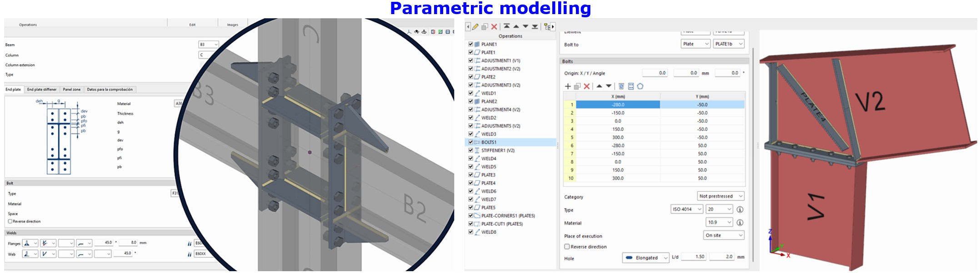Click the Y (mm) column header
This screenshot has height=273, width=980.
coord(702,96)
